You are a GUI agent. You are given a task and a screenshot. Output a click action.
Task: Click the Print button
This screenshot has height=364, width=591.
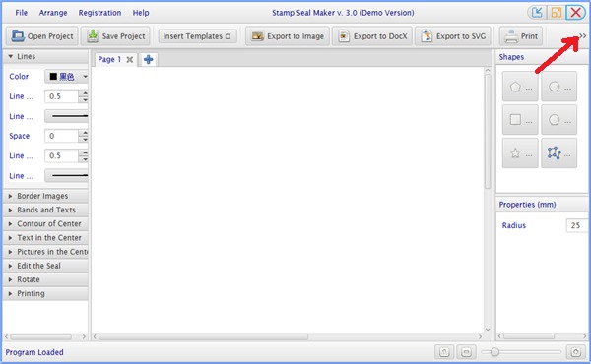[521, 36]
